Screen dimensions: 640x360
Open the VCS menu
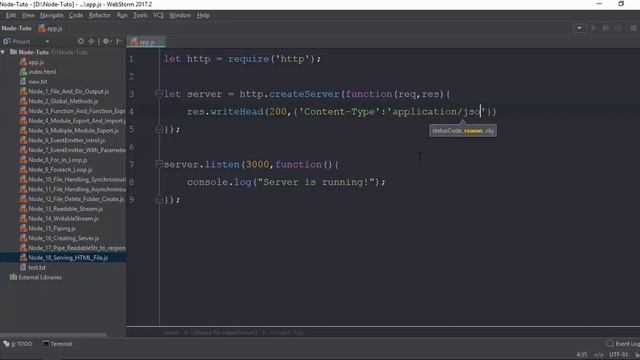(158, 15)
